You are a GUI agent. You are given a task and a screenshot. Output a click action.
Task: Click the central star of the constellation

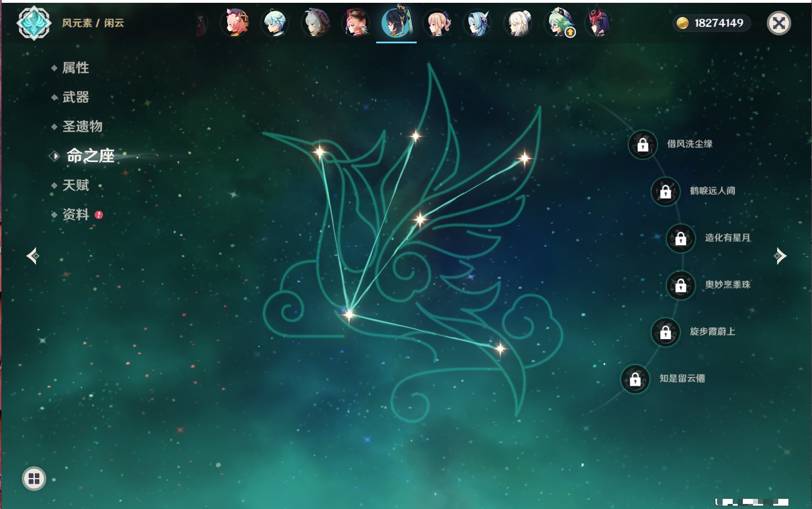(419, 219)
